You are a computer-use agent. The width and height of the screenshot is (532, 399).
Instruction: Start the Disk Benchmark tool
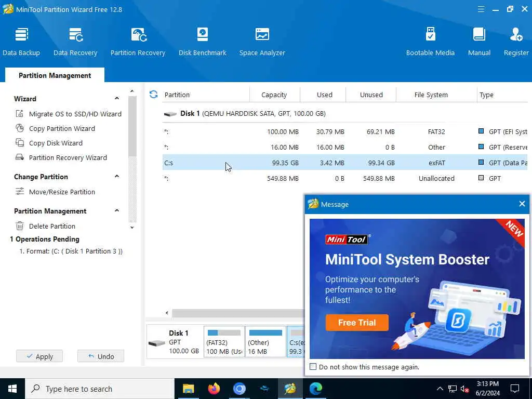[x=203, y=42]
